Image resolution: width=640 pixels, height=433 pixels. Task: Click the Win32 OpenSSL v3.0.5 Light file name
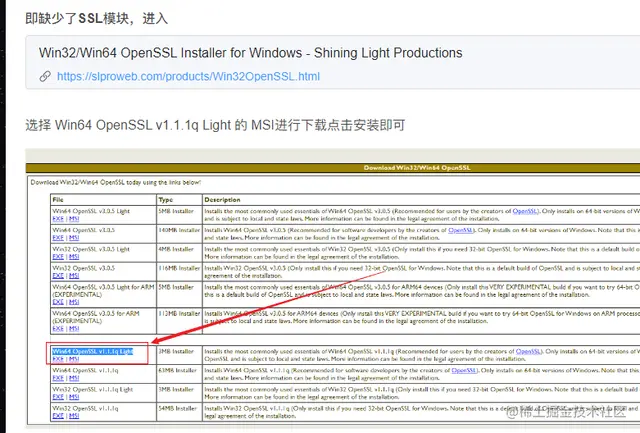[91, 249]
